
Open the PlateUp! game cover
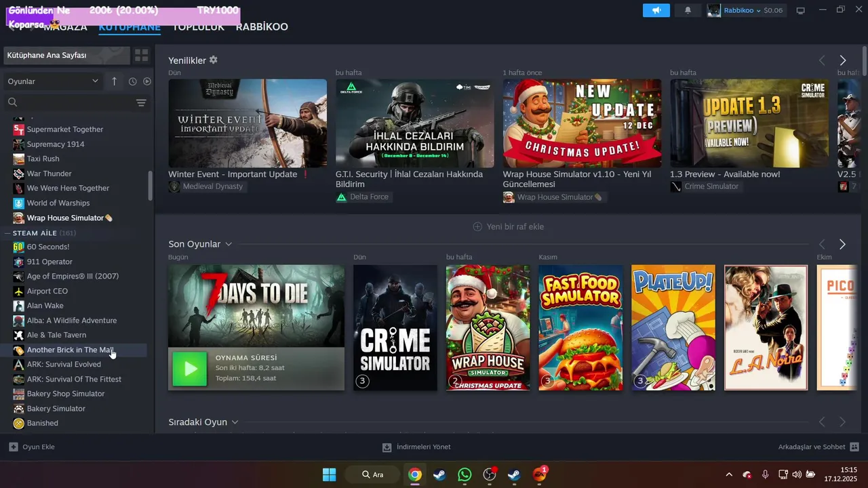pyautogui.click(x=673, y=327)
